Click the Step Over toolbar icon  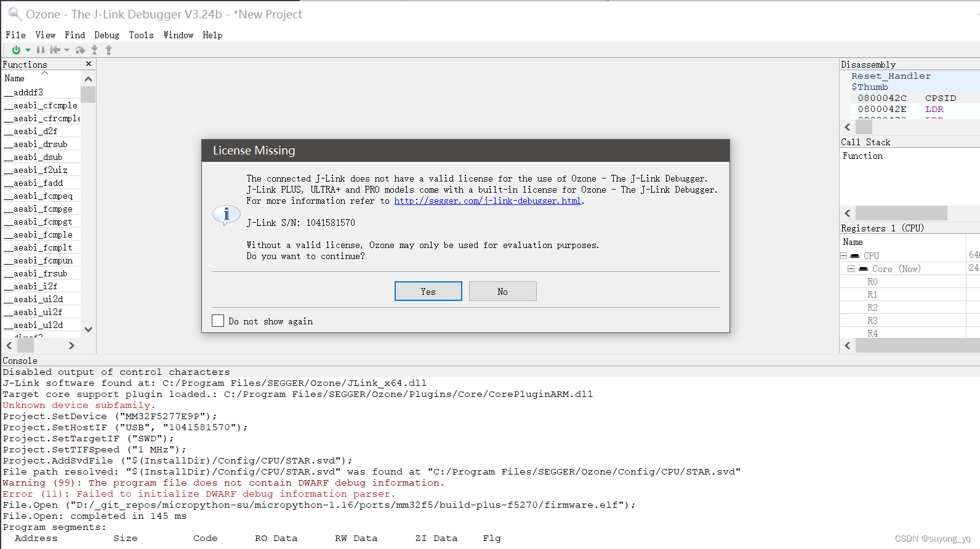click(80, 50)
